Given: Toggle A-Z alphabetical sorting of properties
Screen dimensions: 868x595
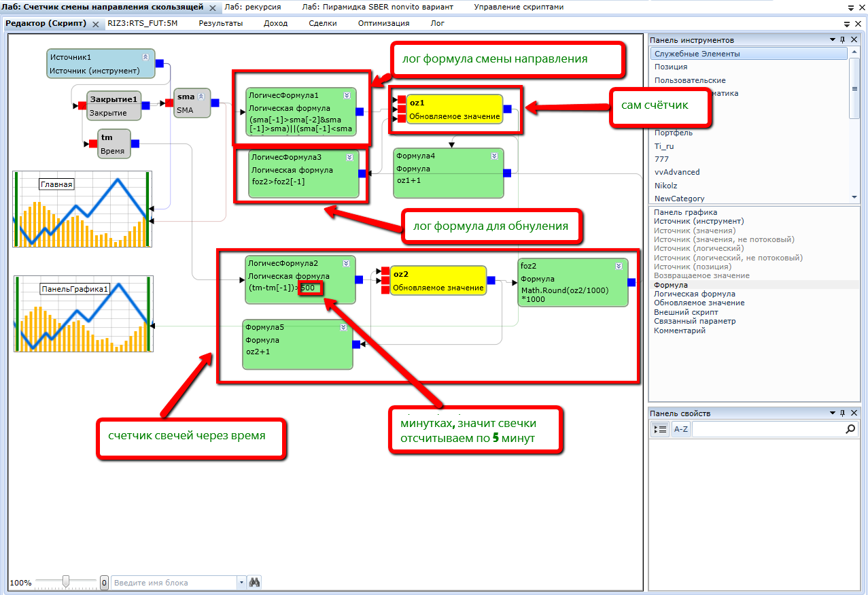Looking at the screenshot, I should pos(680,429).
